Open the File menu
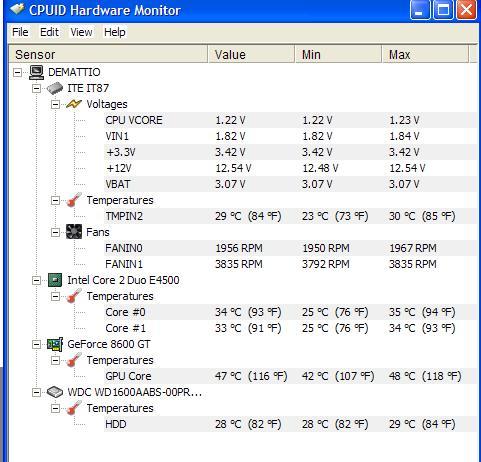 20,32
